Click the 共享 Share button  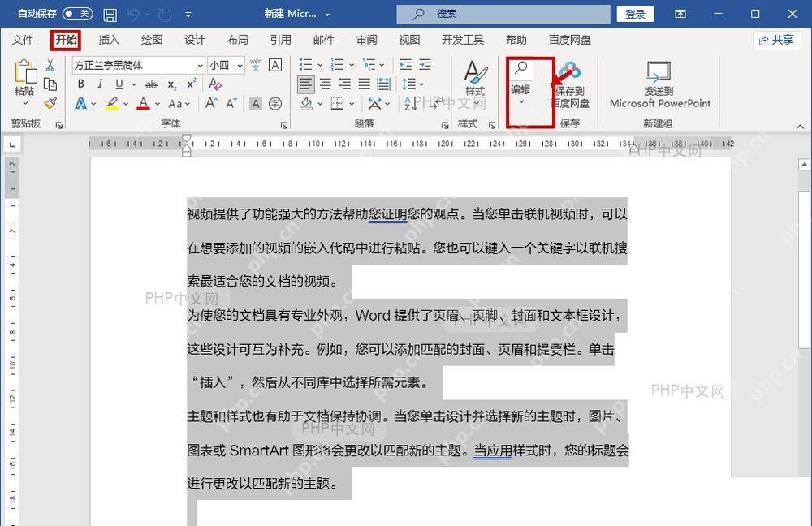tap(777, 40)
